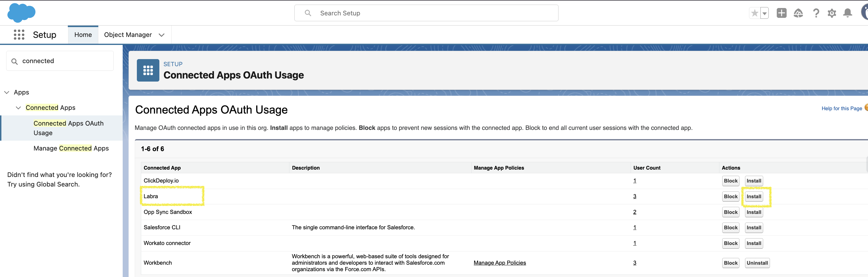Open the Trailhead guidance icon
The height and width of the screenshot is (277, 868).
[x=798, y=13]
